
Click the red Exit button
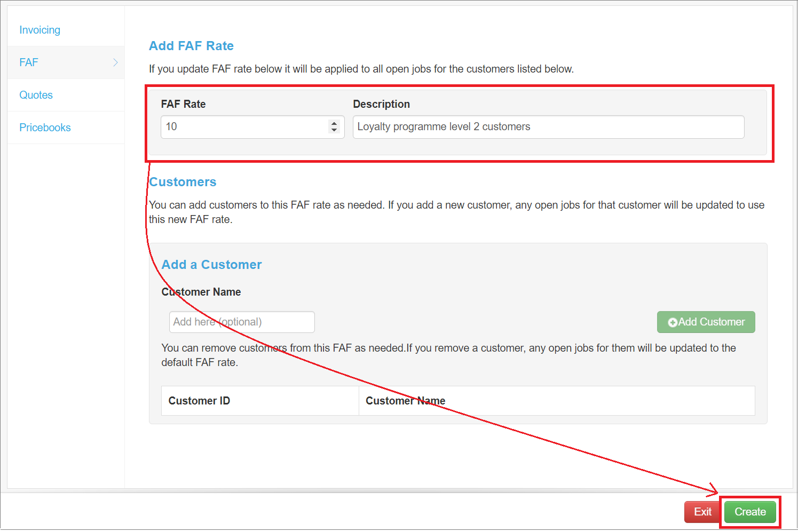(x=702, y=512)
